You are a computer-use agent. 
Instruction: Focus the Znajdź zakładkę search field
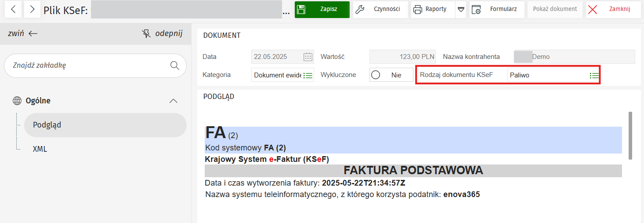pos(88,66)
